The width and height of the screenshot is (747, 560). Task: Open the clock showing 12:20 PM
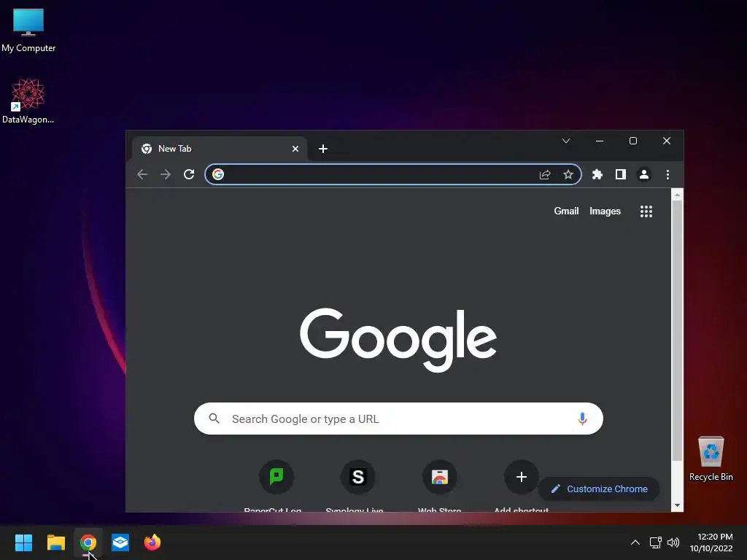711,542
